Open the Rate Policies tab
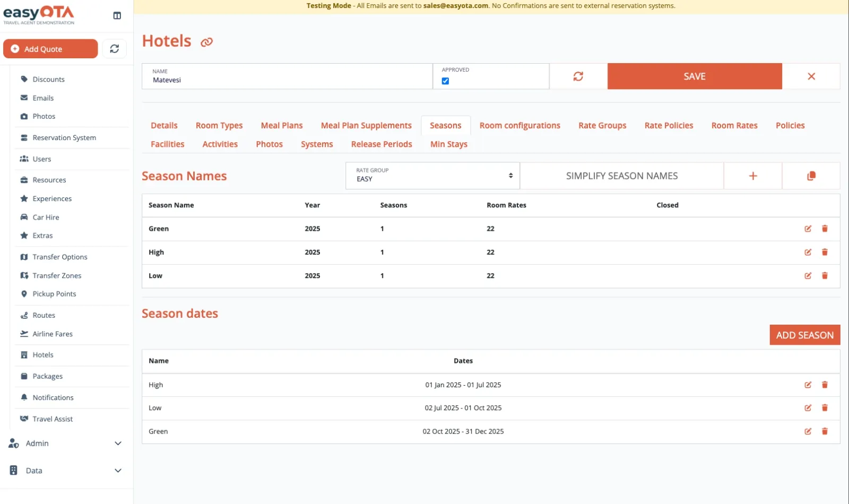Viewport: 849px width, 504px height. click(669, 125)
